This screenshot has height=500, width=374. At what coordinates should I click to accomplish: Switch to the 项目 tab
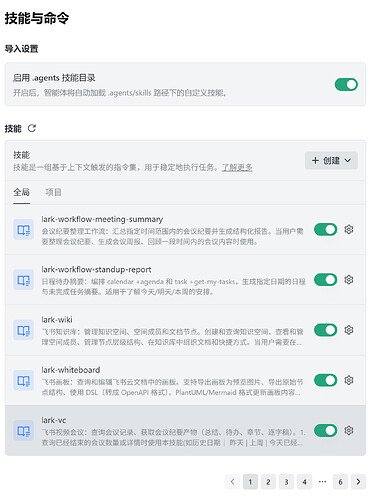[x=53, y=192]
